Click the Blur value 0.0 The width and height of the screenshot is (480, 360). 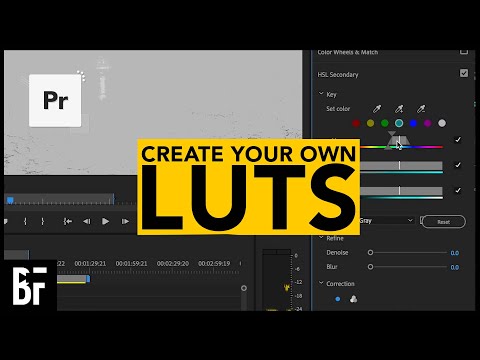(x=455, y=267)
